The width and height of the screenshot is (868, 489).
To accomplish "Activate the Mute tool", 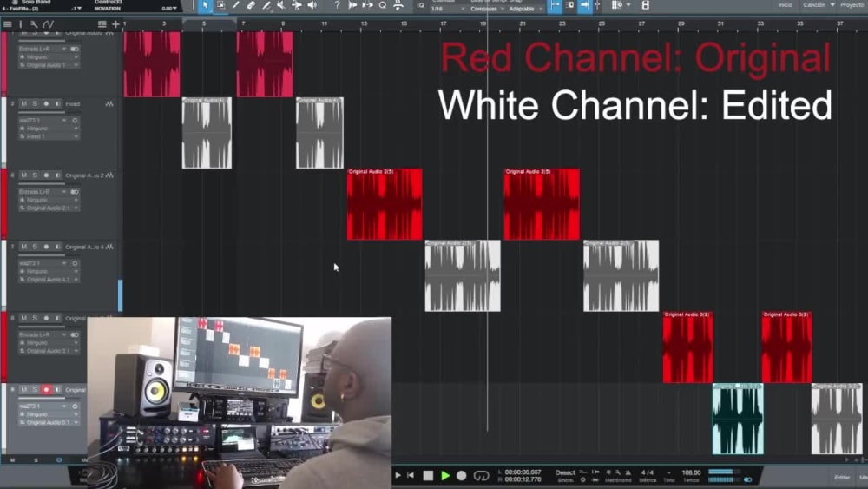I will 281,5.
